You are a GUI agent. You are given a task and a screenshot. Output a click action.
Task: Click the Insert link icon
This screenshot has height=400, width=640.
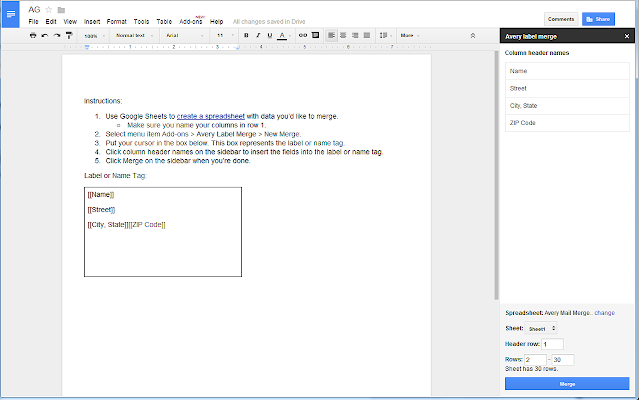pos(302,36)
